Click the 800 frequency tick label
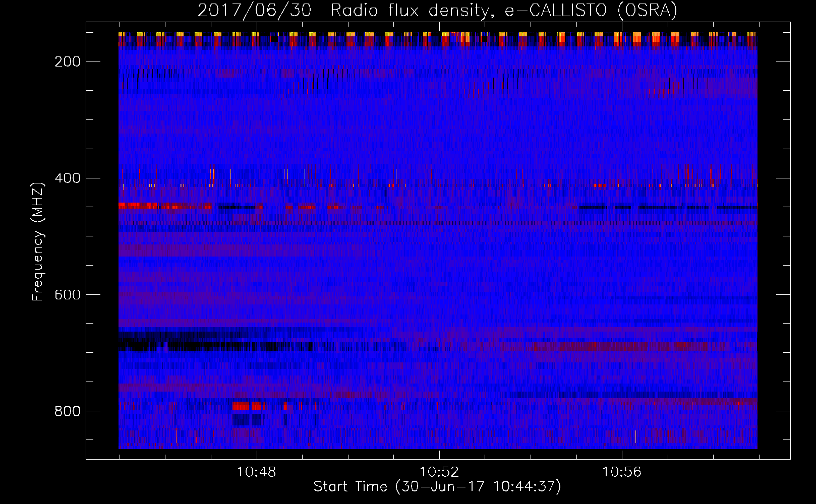The width and height of the screenshot is (816, 504). pyautogui.click(x=68, y=411)
